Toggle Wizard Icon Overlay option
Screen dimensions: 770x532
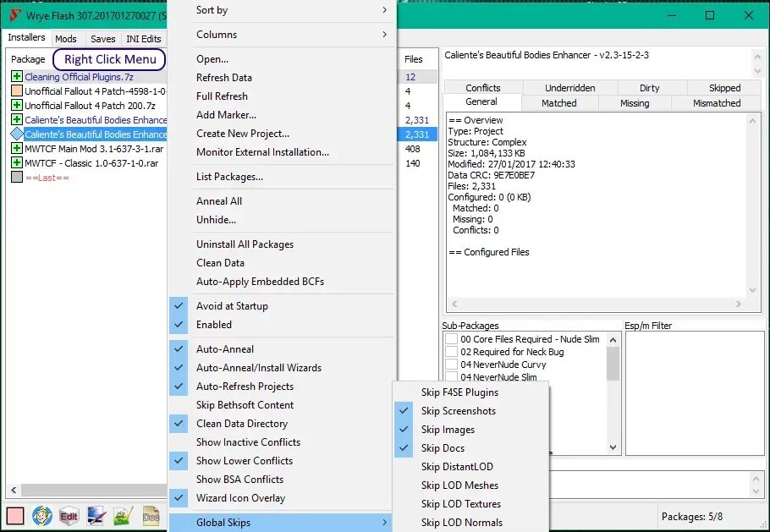click(x=282, y=498)
